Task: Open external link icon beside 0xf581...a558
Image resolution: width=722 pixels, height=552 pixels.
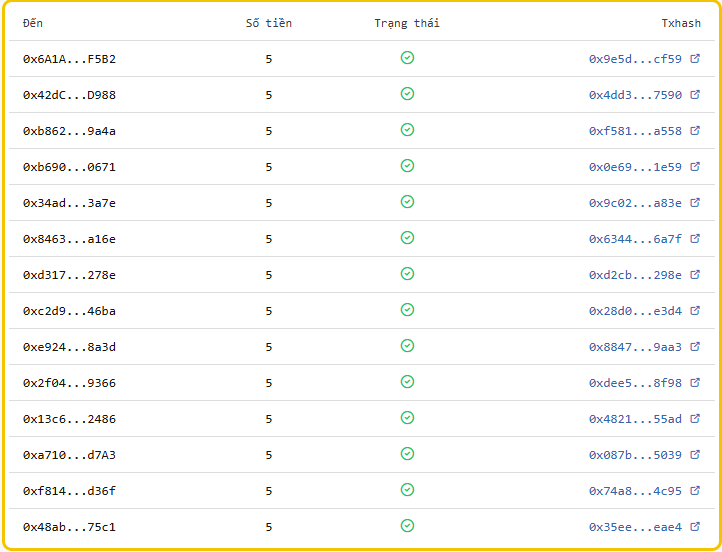Action: coord(695,130)
